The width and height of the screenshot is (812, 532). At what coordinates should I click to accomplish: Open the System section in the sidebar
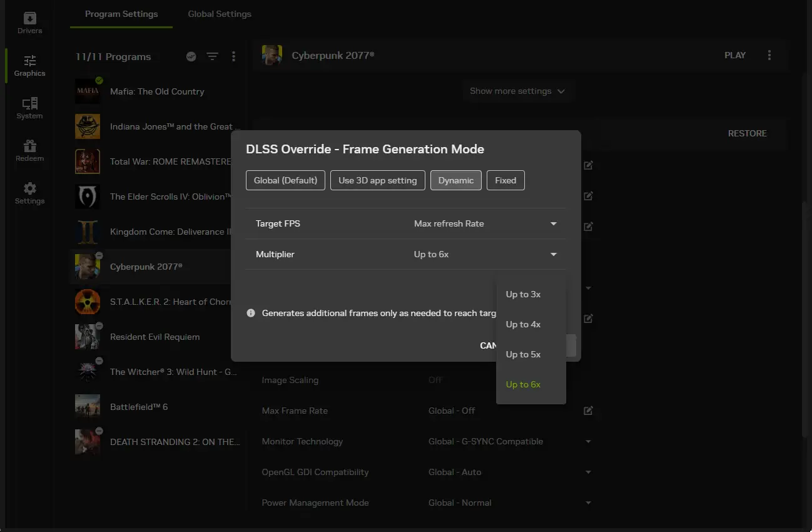29,108
